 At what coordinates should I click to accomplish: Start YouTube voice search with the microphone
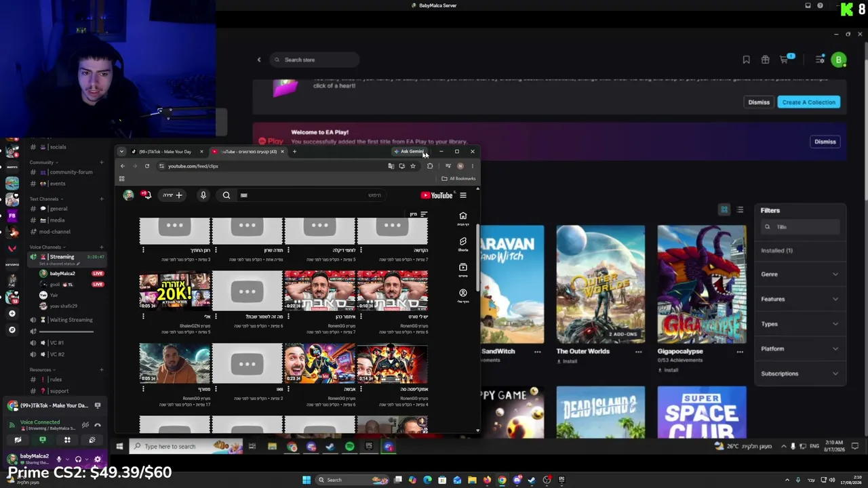click(x=203, y=195)
